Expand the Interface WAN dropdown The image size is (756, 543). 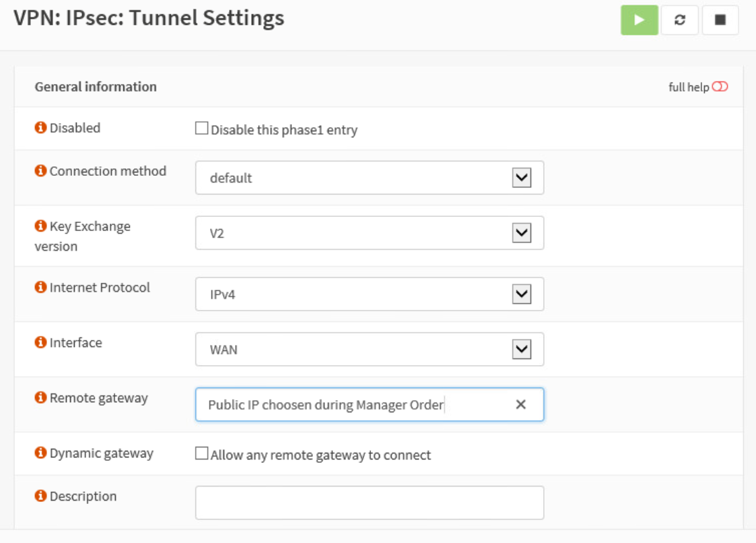click(370, 350)
